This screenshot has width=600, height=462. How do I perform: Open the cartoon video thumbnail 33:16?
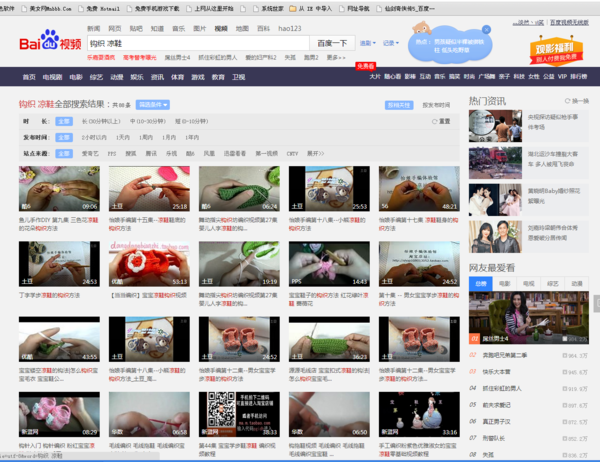tap(419, 414)
